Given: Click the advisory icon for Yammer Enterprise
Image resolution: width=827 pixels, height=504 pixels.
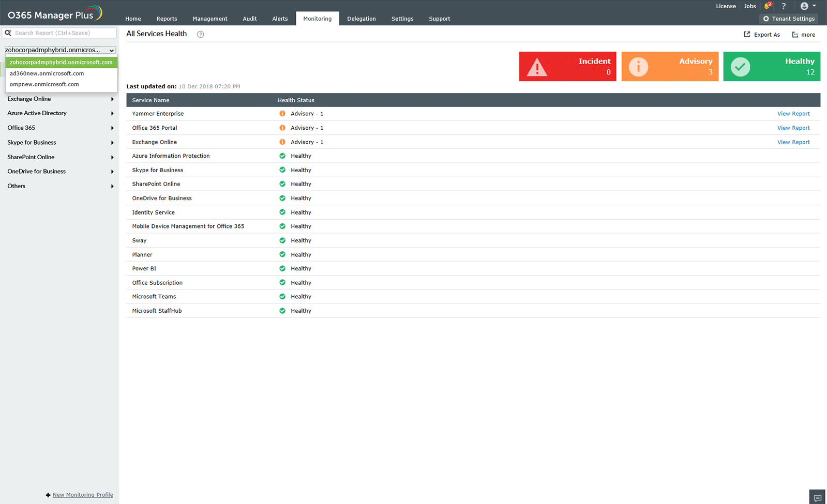Looking at the screenshot, I should (282, 114).
